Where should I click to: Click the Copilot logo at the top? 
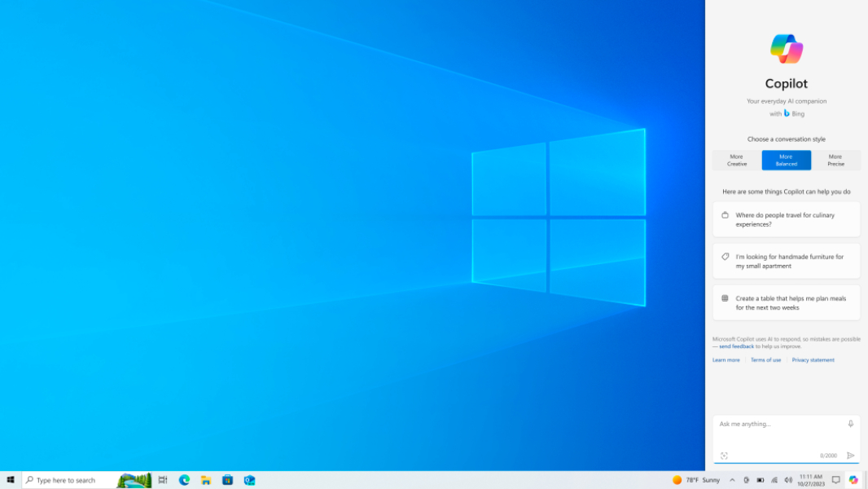click(x=785, y=48)
